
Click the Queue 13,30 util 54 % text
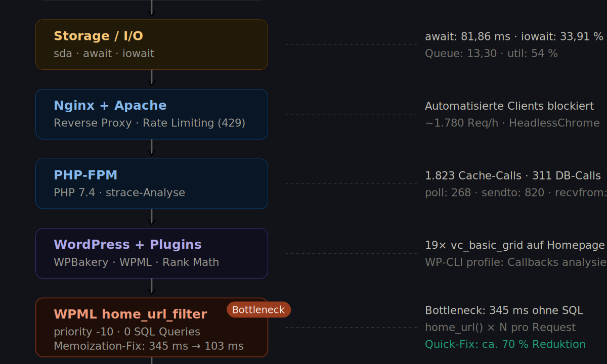pos(491,54)
